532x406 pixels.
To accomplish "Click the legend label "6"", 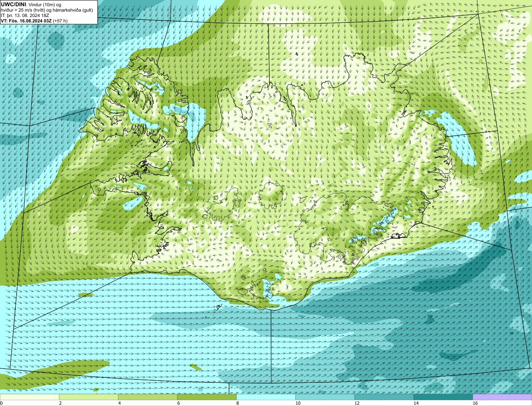I will coord(178,403).
